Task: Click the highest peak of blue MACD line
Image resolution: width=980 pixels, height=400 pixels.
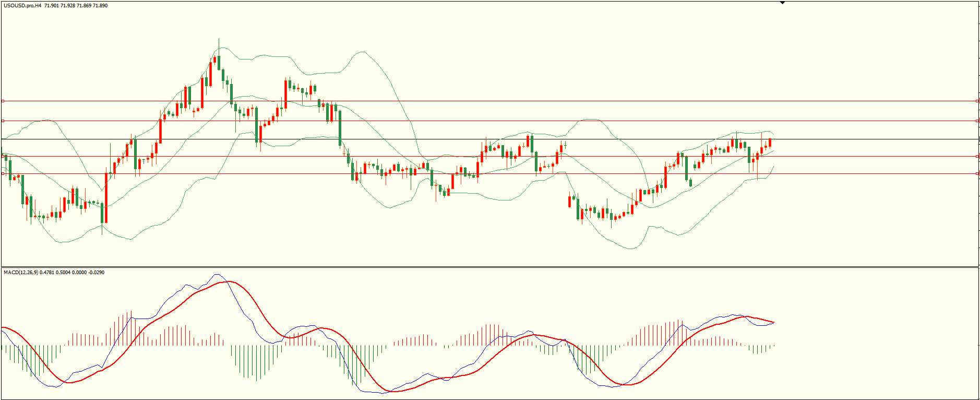Action: 216,274
